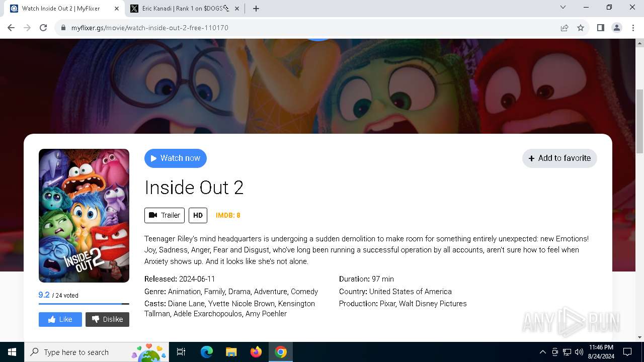The height and width of the screenshot is (362, 644).
Task: Start playback with Watch now button
Action: point(175,158)
